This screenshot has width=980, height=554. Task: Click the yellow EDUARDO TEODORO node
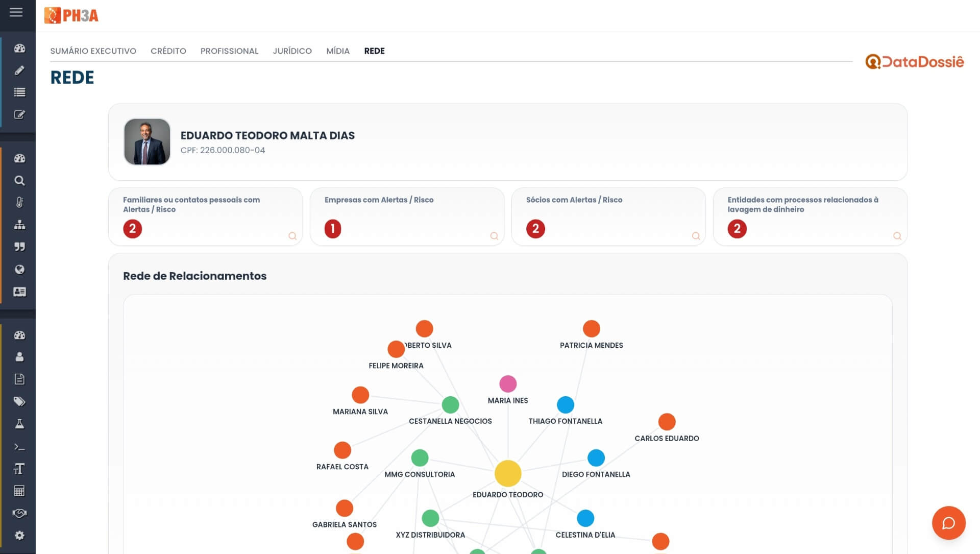click(507, 473)
